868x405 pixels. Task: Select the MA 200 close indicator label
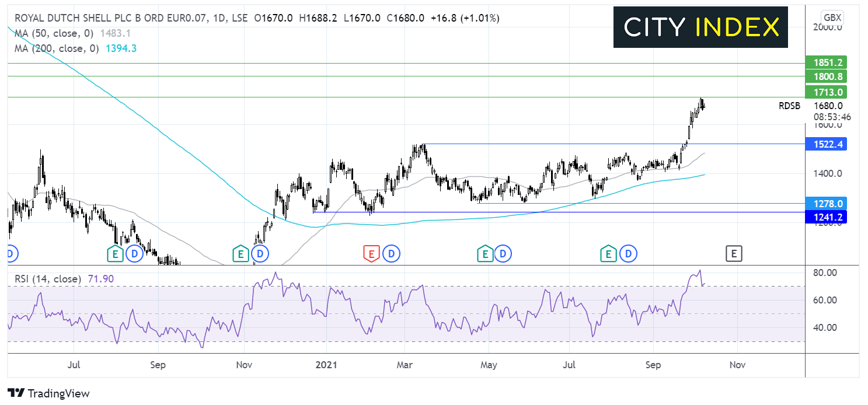click(55, 48)
